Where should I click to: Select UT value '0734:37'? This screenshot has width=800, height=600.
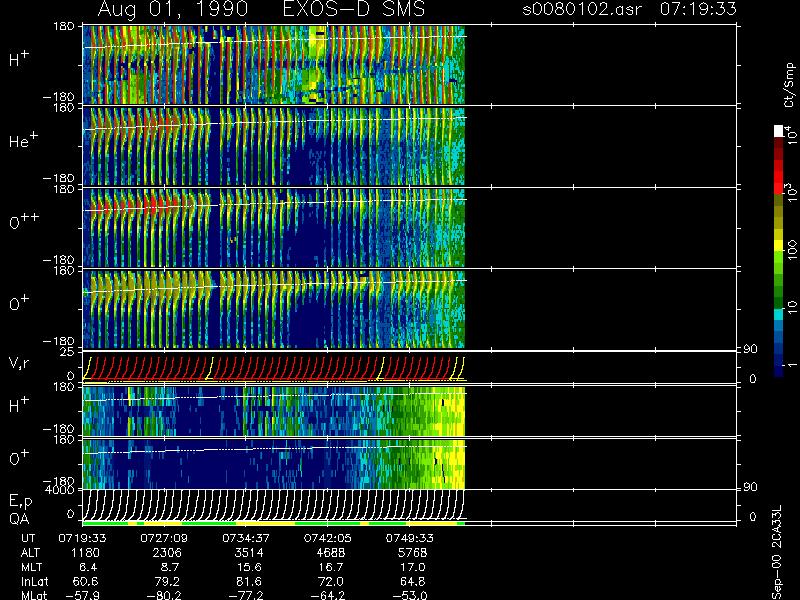[x=246, y=538]
